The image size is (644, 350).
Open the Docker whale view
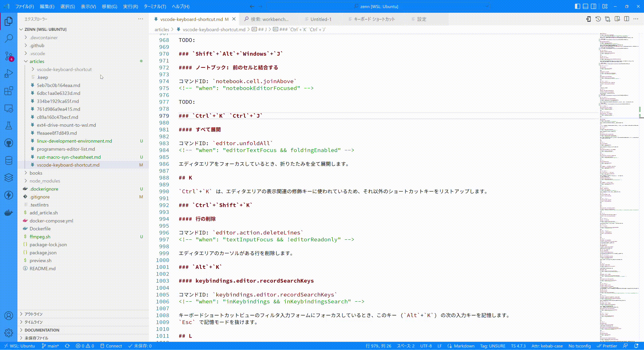pyautogui.click(x=9, y=213)
